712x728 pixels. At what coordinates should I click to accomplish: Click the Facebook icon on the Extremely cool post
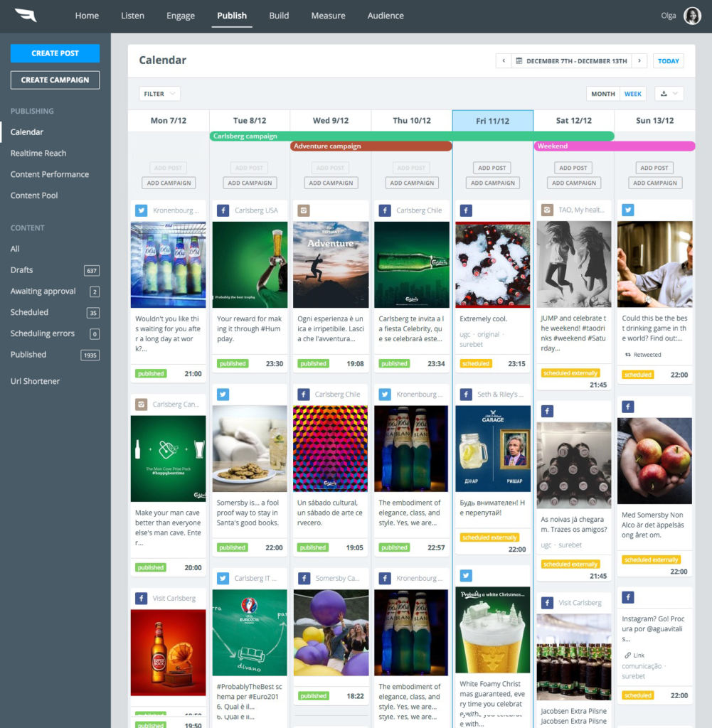click(x=466, y=210)
